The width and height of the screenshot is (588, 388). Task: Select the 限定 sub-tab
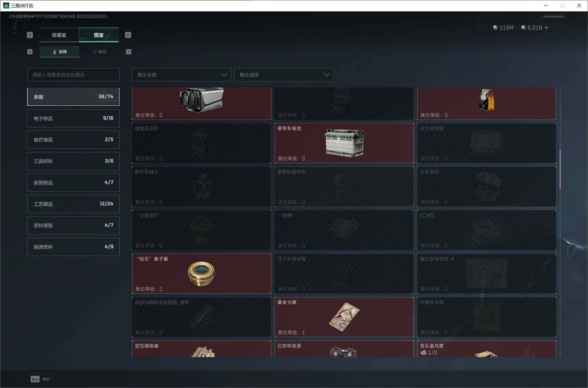(x=99, y=52)
